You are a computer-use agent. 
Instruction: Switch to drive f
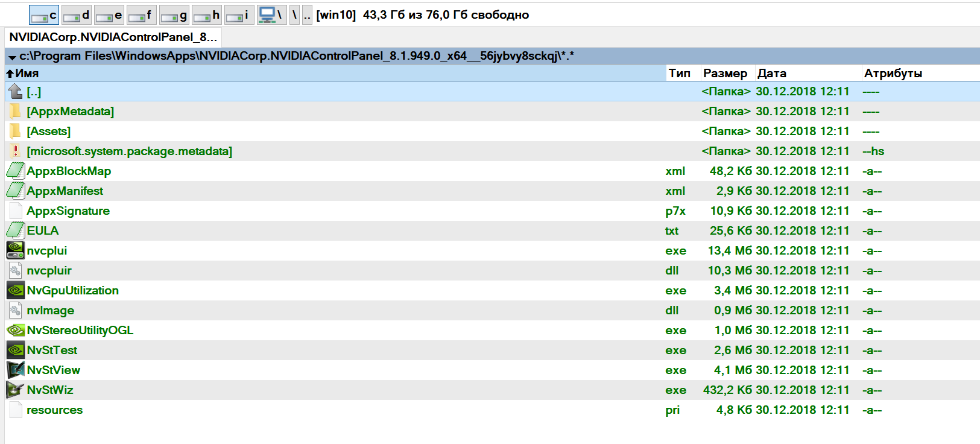tap(142, 15)
